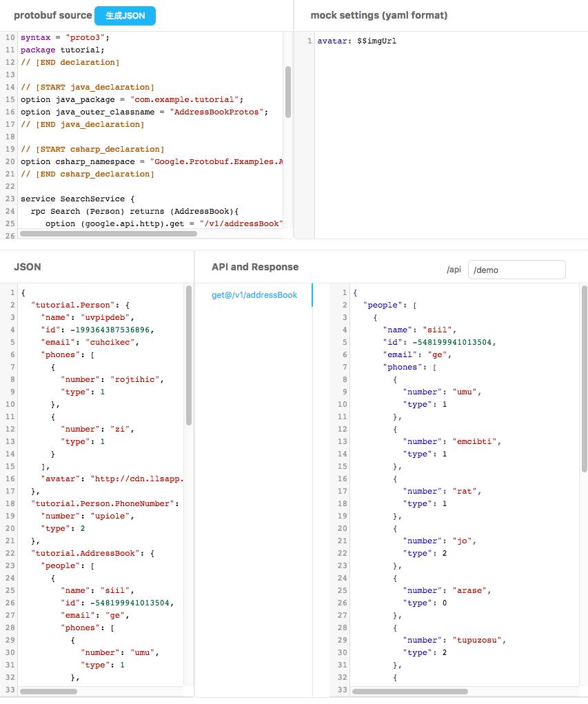Click the 生成JSON button

(x=125, y=16)
